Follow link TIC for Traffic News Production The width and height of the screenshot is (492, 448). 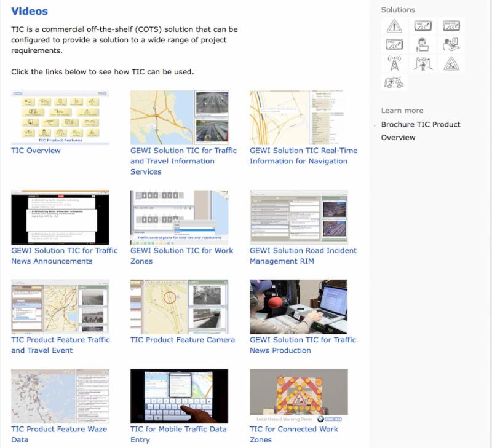[303, 345]
